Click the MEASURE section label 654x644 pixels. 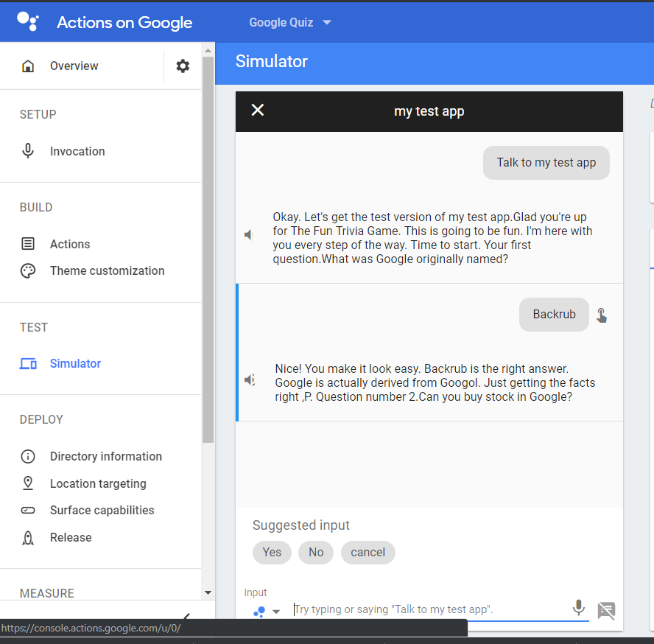click(46, 593)
